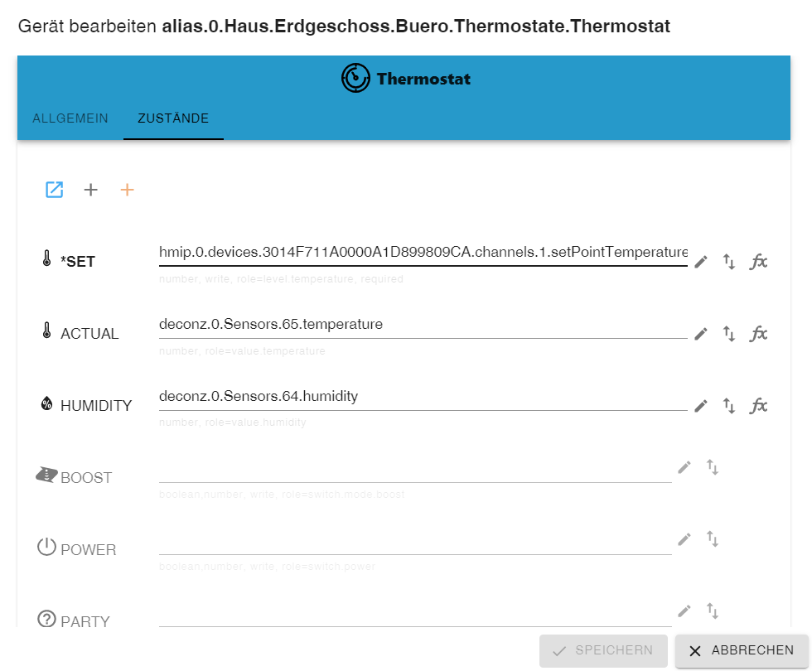Viewport: 812px width, 671px height.
Task: Click swap arrows icon on ACTUAL row
Action: click(729, 333)
